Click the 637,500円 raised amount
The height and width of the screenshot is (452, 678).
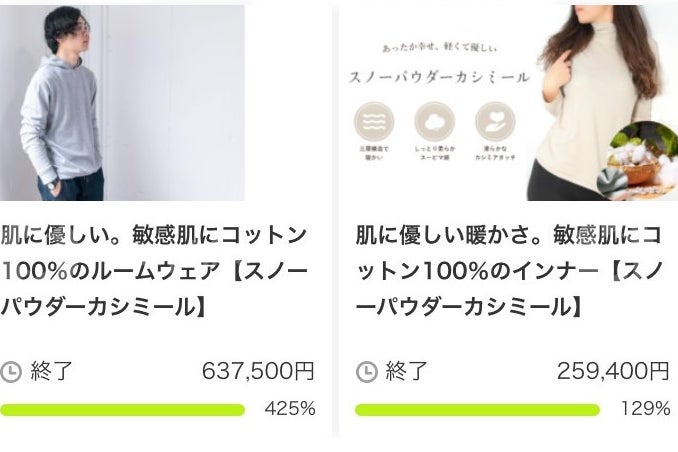coord(258,372)
